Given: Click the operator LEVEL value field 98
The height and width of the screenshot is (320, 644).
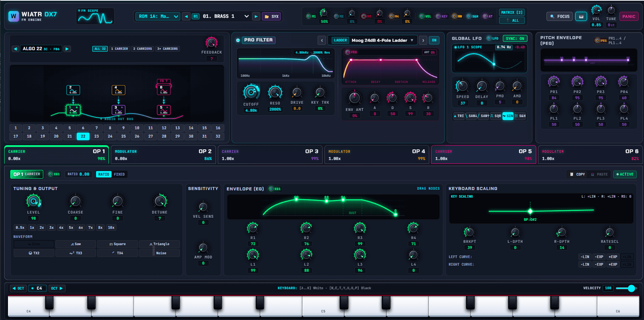Looking at the screenshot, I should pos(33,219).
